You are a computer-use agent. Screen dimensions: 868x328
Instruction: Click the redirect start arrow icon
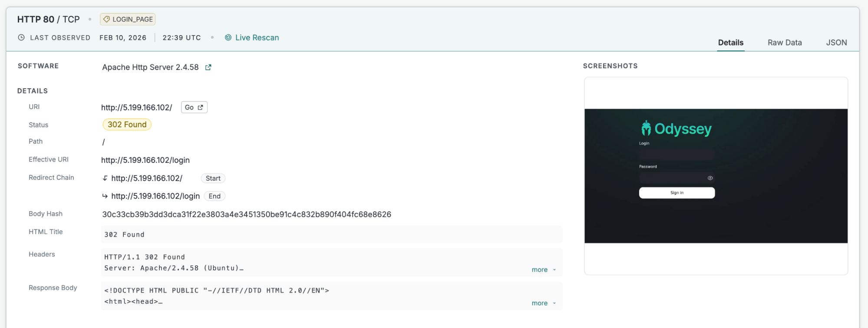click(105, 178)
